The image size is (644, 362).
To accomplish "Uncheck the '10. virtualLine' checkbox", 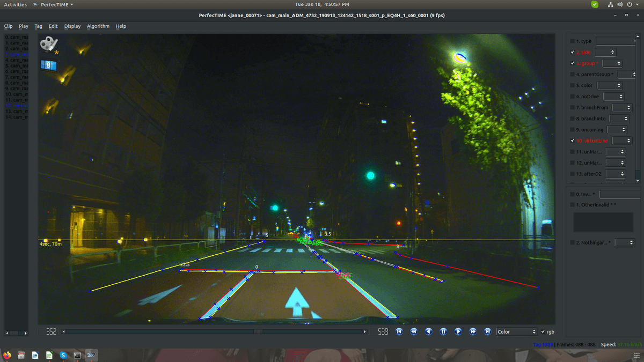I will click(572, 141).
